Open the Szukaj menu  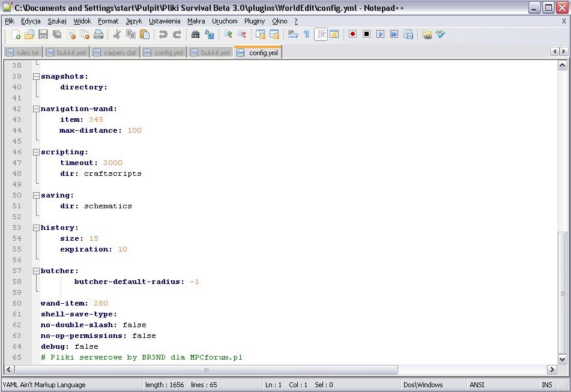[57, 21]
